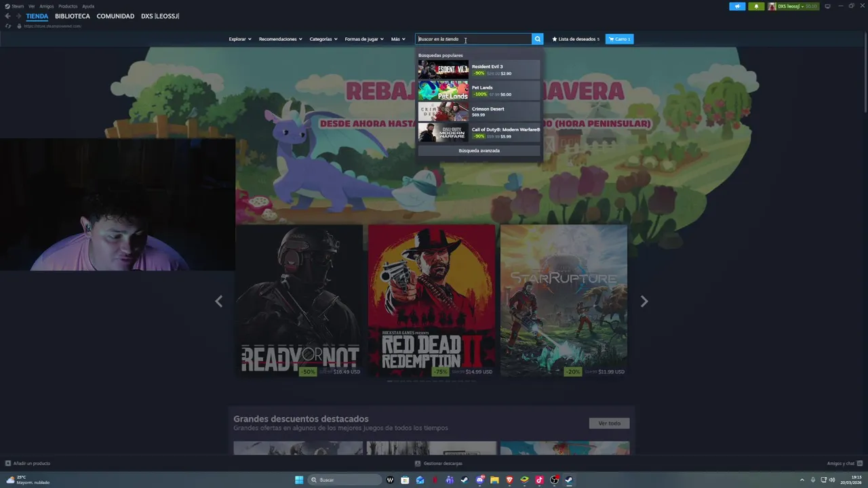Viewport: 868px width, 488px height.
Task: Open the Brave browser taskbar icon
Action: [x=510, y=480]
